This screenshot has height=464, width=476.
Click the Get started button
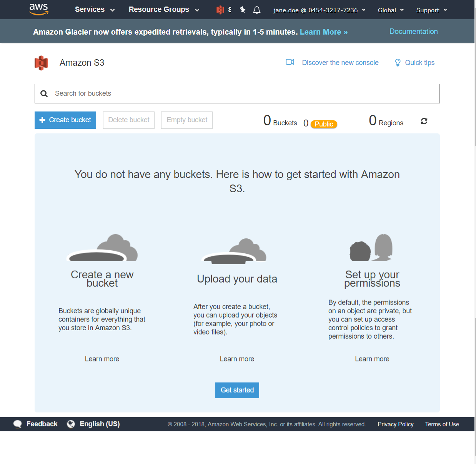click(237, 390)
